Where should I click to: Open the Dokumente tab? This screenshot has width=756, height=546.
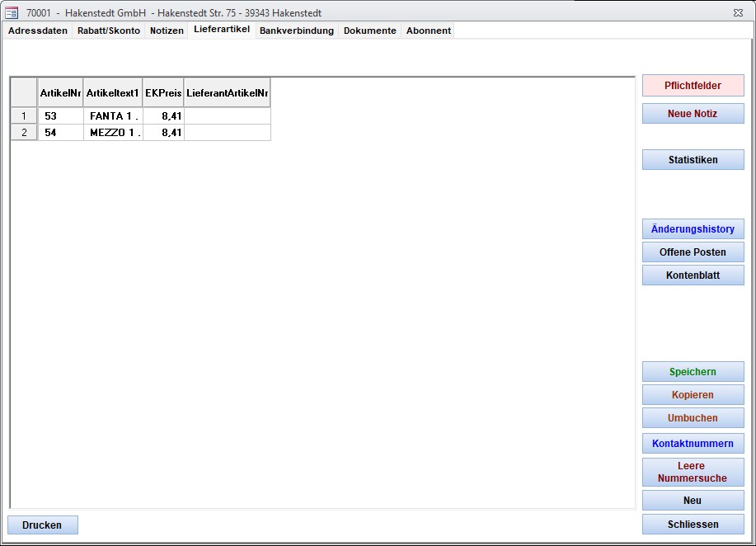tap(370, 31)
